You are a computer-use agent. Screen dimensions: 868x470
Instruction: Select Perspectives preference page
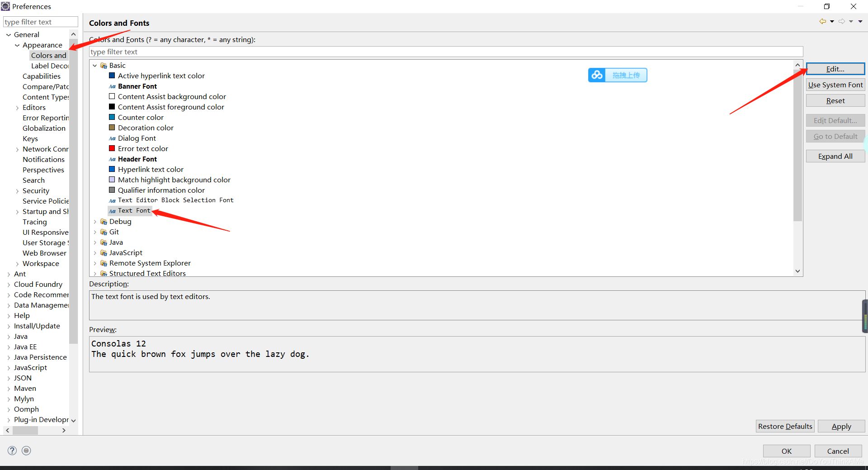43,170
